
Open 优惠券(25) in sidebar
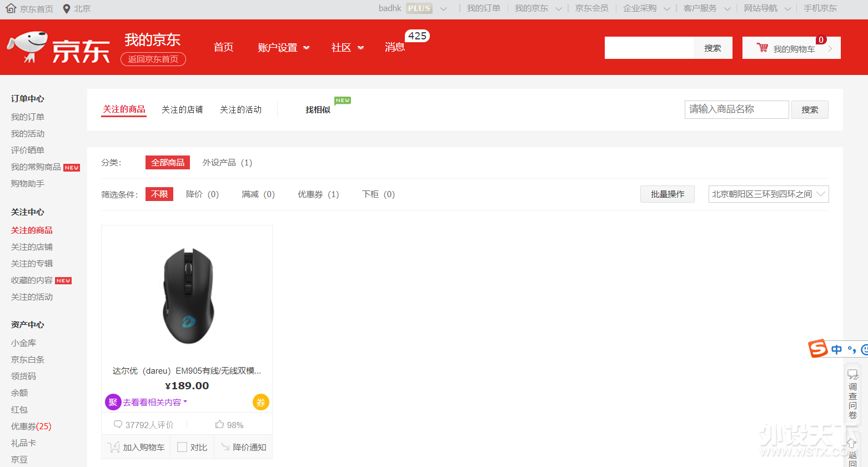pyautogui.click(x=31, y=426)
